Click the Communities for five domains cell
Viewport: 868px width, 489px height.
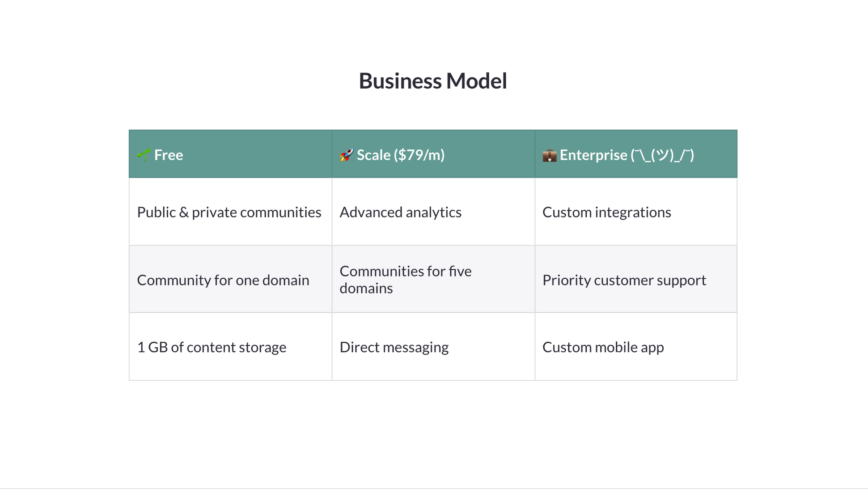click(x=433, y=279)
